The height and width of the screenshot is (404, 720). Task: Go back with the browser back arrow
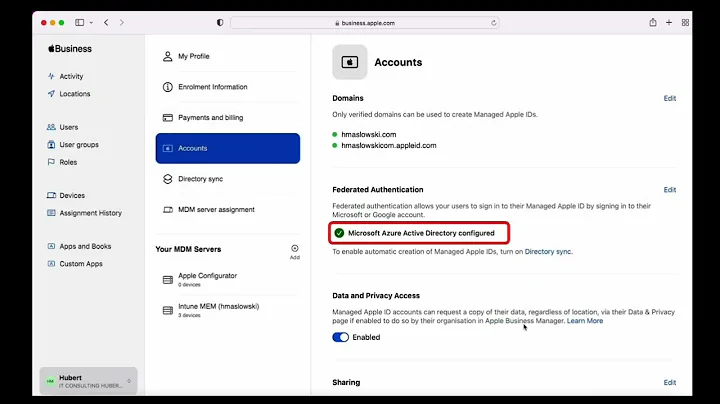[106, 22]
